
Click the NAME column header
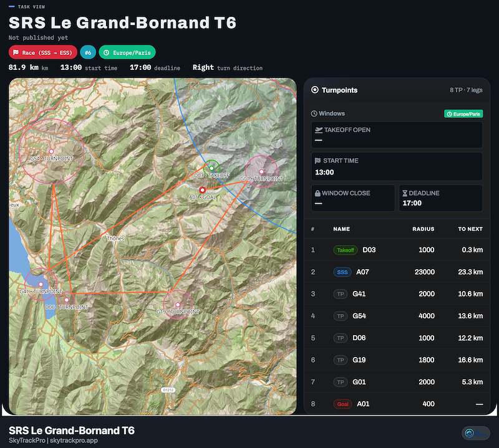[341, 229]
